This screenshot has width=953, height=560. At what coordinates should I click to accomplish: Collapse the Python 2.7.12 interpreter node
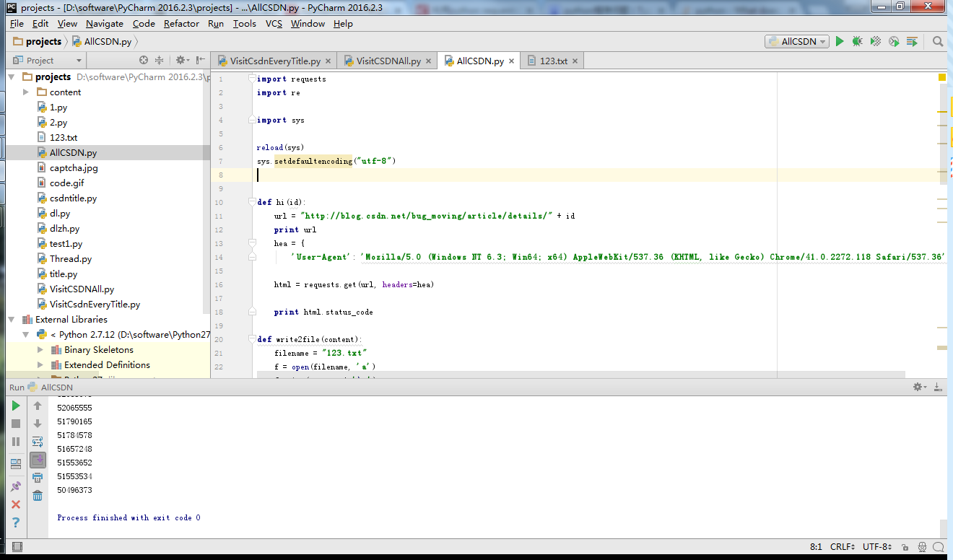pos(26,334)
